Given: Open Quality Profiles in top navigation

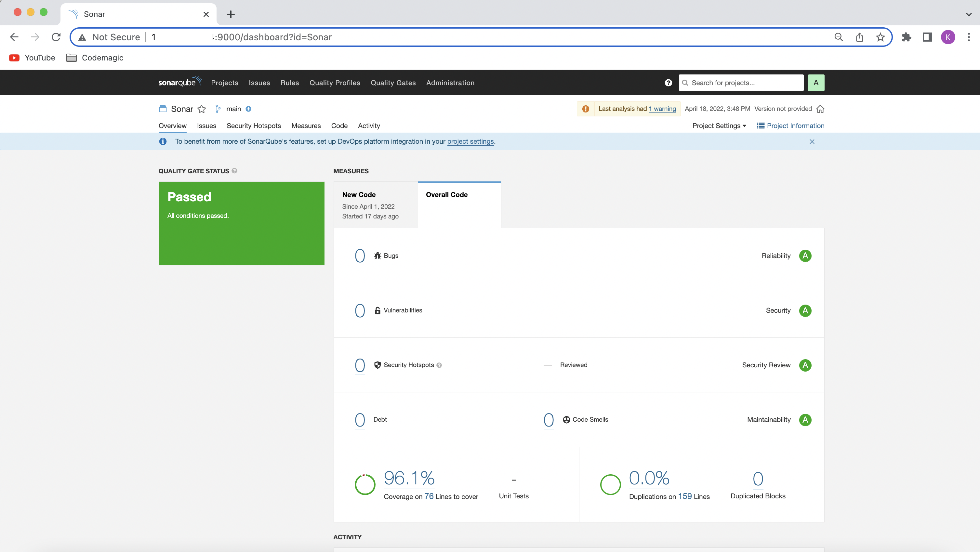Looking at the screenshot, I should click(x=334, y=83).
